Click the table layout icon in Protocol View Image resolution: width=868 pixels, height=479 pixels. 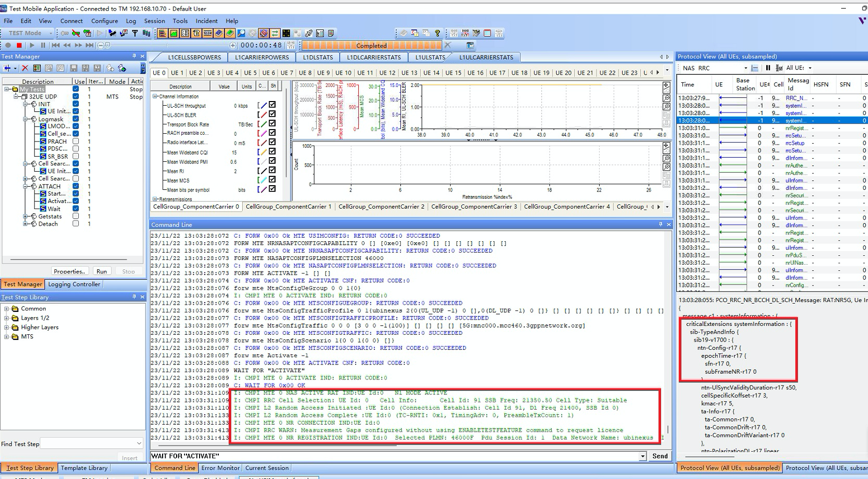click(x=755, y=68)
